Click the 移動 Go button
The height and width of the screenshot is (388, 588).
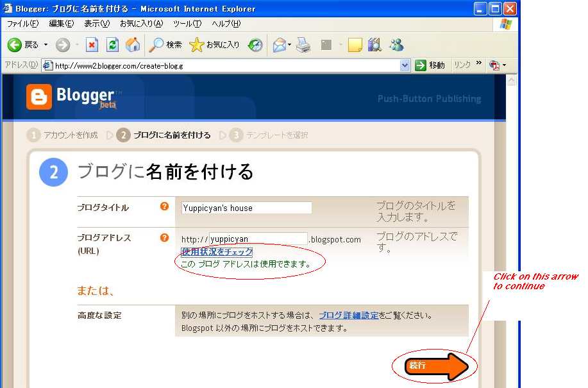pyautogui.click(x=430, y=65)
